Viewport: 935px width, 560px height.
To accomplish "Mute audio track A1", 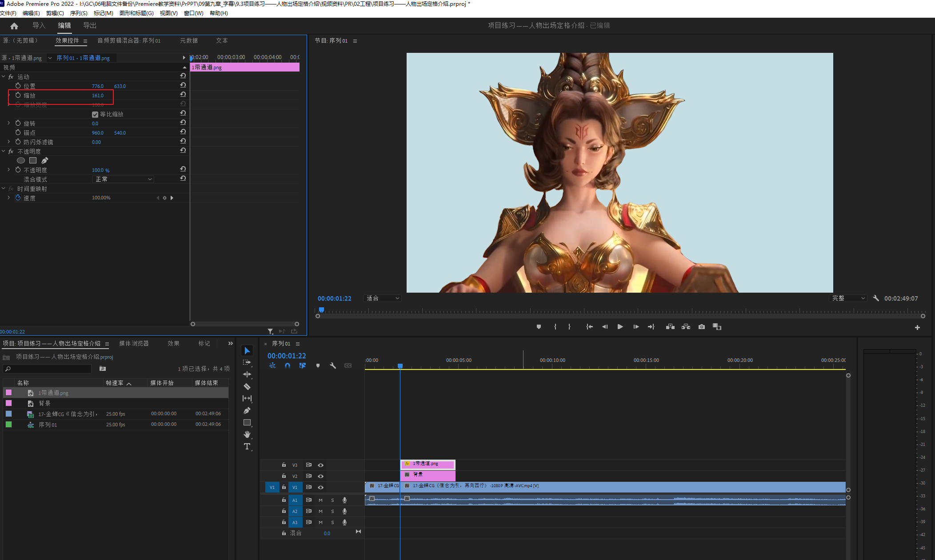I will (x=320, y=500).
